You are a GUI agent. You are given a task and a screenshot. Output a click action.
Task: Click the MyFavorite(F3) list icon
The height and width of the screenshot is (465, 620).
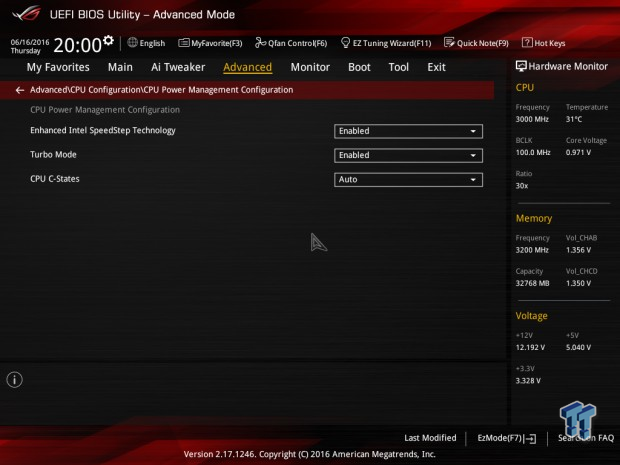point(184,43)
